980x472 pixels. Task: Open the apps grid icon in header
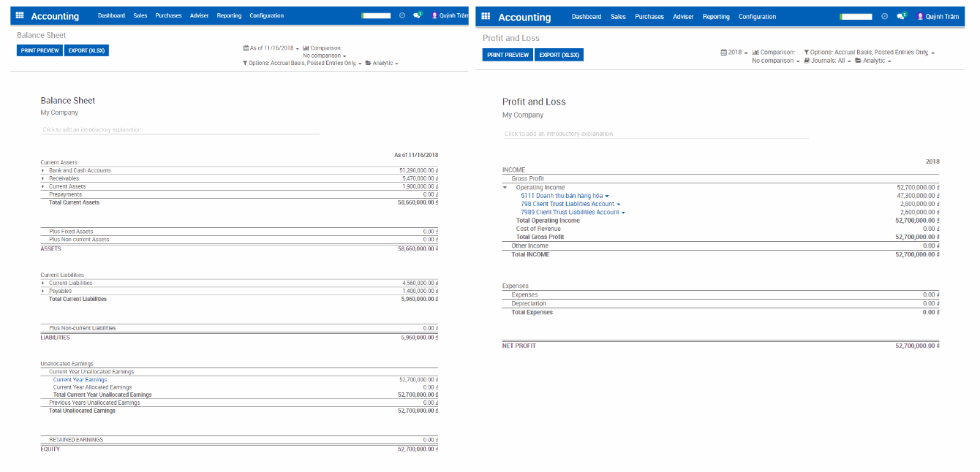coord(20,15)
